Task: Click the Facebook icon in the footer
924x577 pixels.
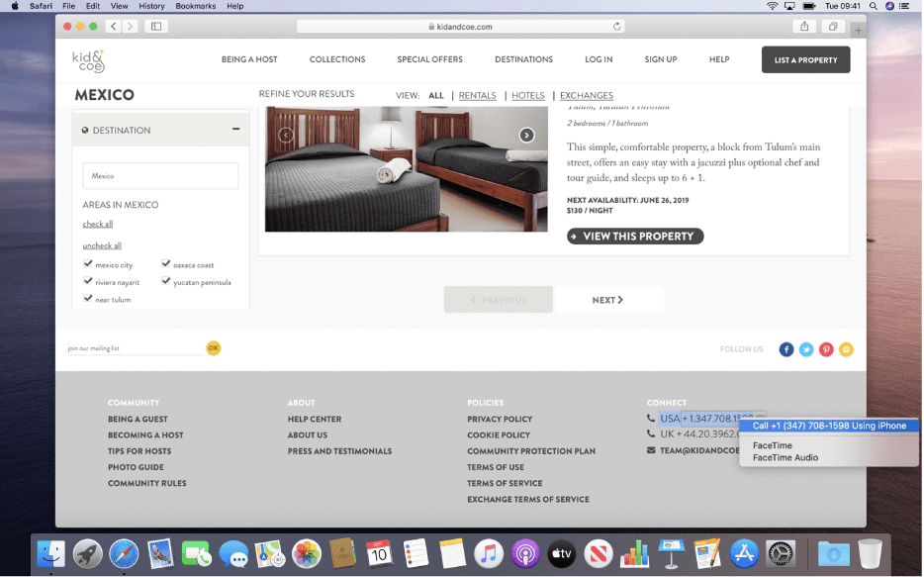Action: coord(785,349)
